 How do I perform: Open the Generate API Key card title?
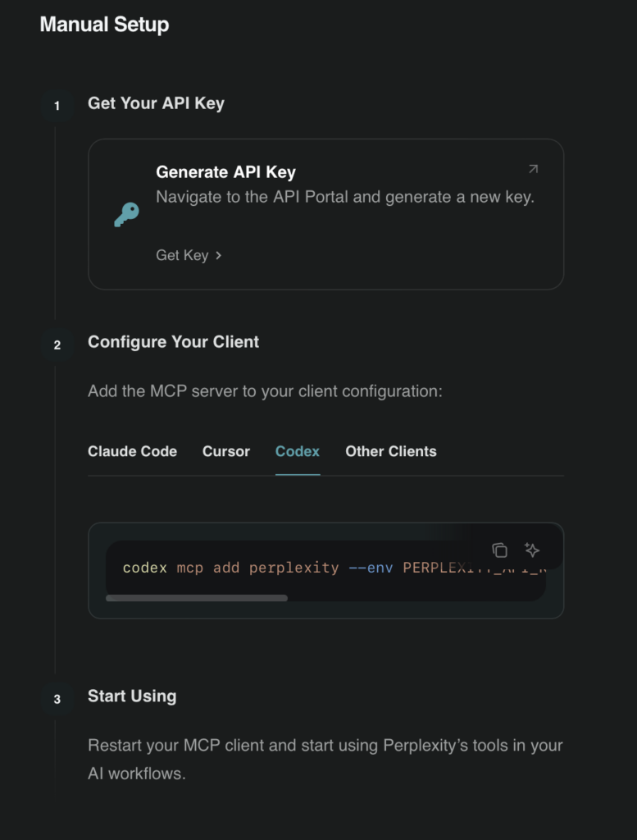(225, 172)
